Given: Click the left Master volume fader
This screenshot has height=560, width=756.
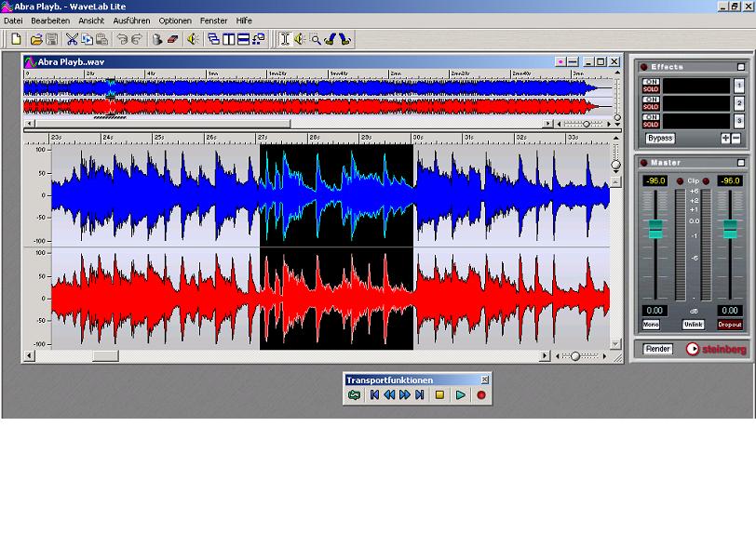Looking at the screenshot, I should click(x=655, y=229).
